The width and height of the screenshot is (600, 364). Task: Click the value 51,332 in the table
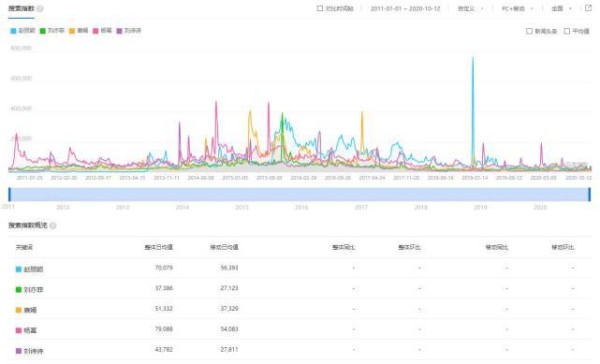pos(164,309)
